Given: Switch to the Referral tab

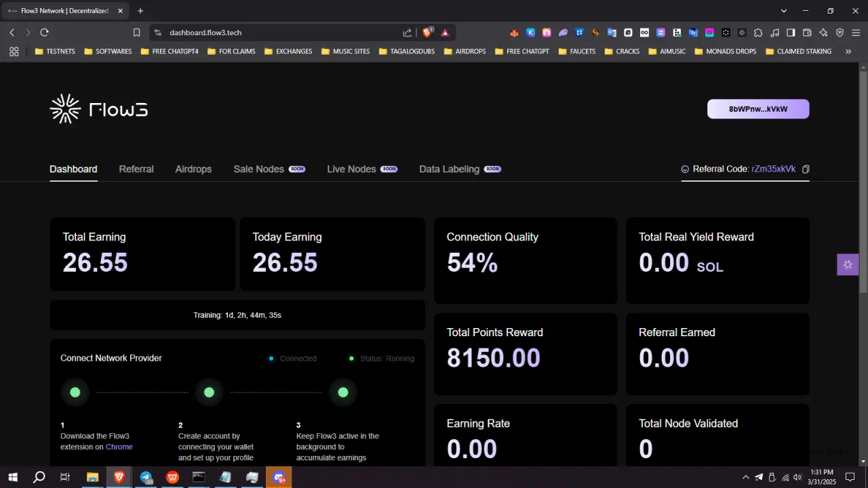Looking at the screenshot, I should pyautogui.click(x=136, y=169).
